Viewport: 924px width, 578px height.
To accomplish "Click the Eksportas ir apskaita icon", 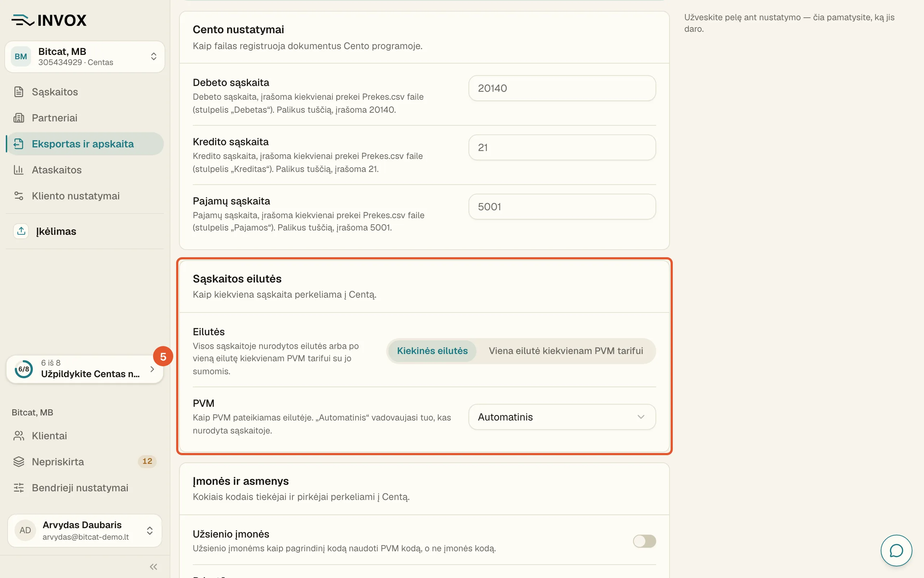I will [19, 144].
